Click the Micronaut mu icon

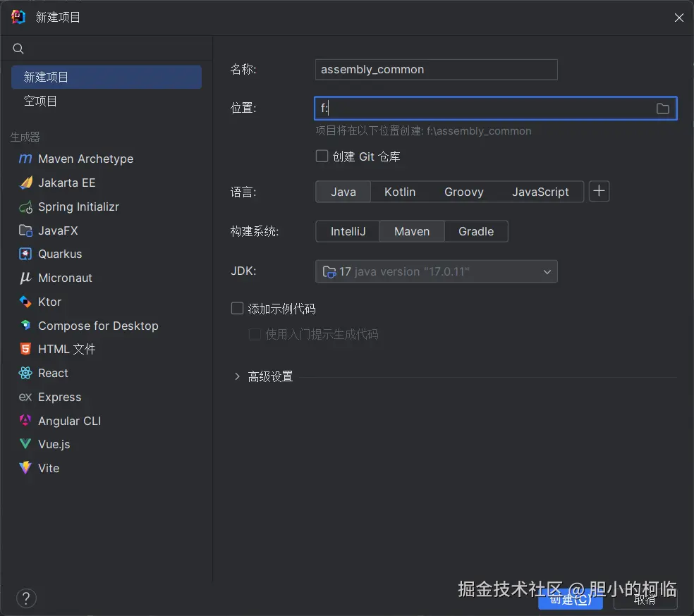coord(25,278)
